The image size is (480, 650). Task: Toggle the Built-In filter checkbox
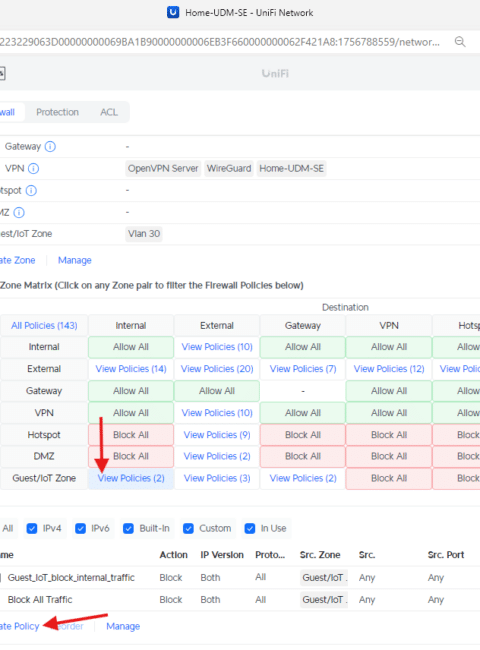(x=128, y=528)
